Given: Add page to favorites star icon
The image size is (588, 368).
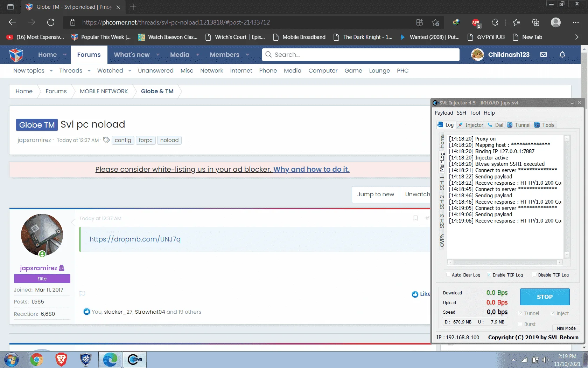Looking at the screenshot, I should point(435,22).
